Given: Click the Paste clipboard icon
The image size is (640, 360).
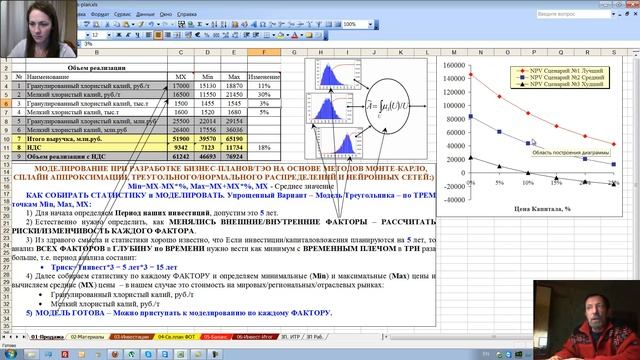Looking at the screenshot, I should [x=126, y=24].
